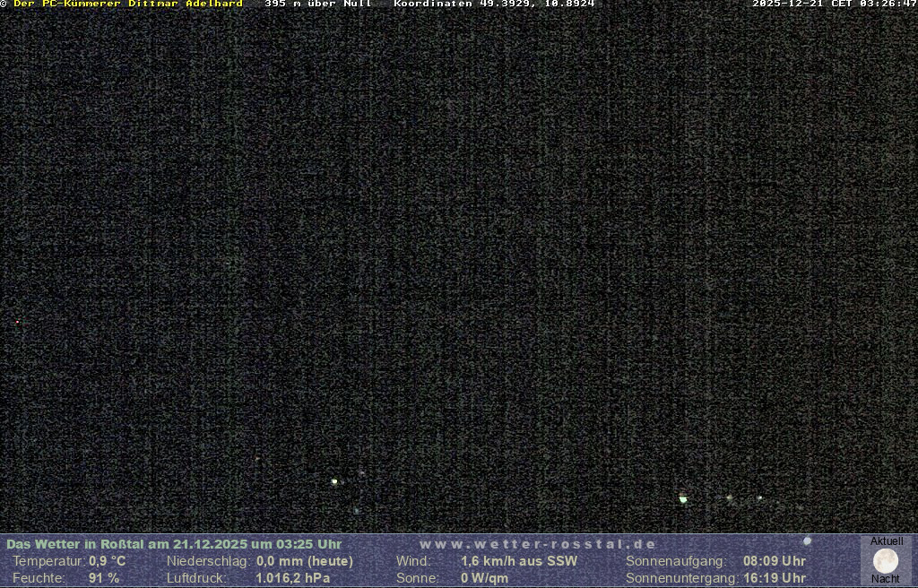Click the humidity value 91 %

pyautogui.click(x=104, y=578)
